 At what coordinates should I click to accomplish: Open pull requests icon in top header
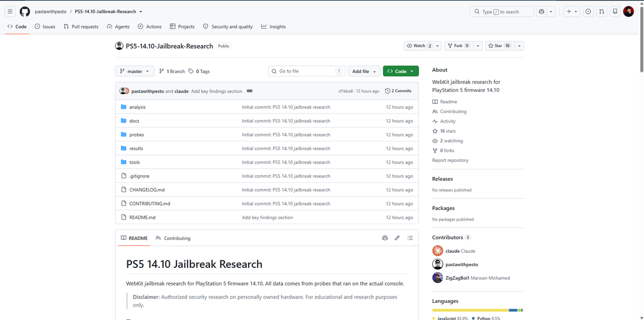(602, 11)
